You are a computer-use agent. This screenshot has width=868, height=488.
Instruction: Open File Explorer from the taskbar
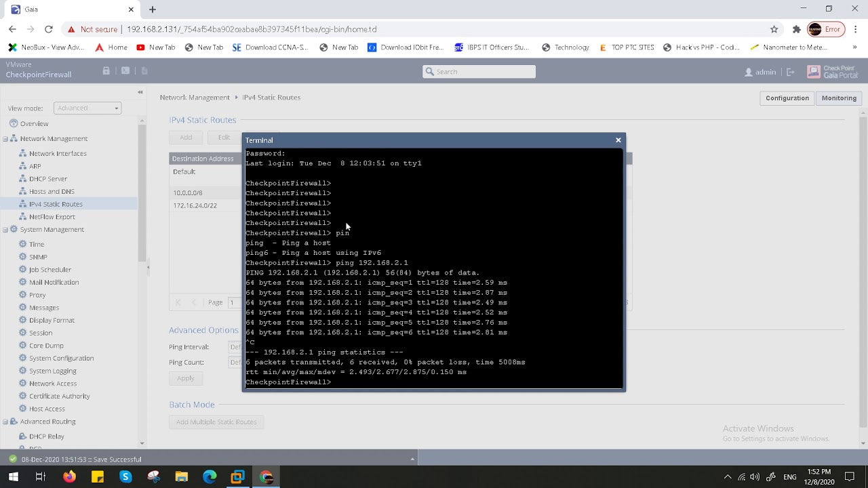point(181,476)
